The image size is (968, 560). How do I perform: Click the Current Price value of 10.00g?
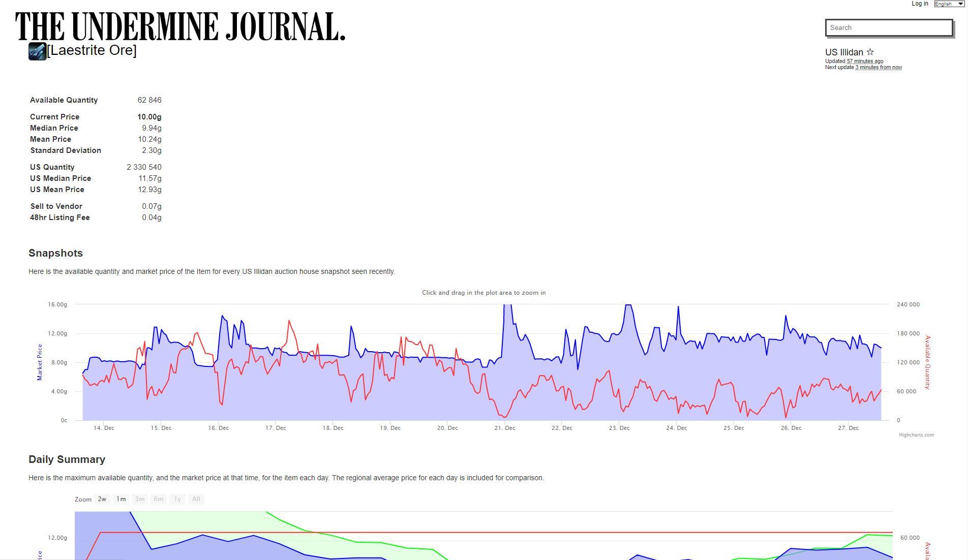tap(149, 116)
